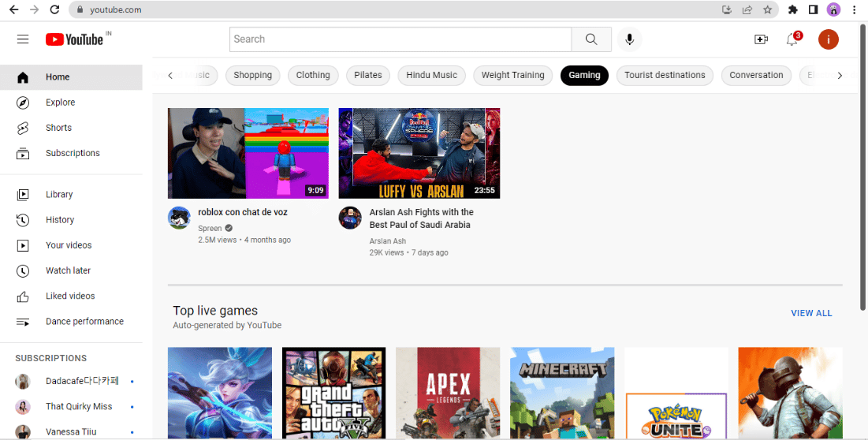Play the Luffy vs Arslan thumbnail
The image size is (868, 440).
419,153
